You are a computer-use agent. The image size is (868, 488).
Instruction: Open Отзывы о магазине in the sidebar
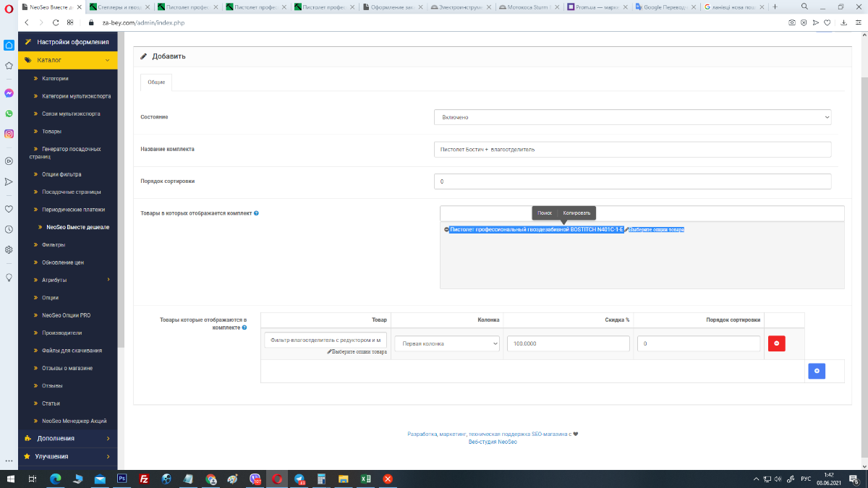coord(67,368)
